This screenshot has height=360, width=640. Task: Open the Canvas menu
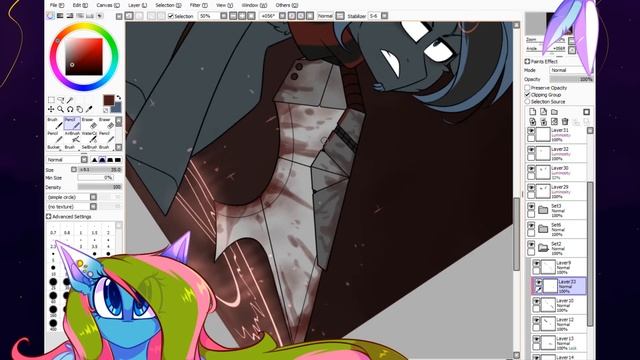(108, 5)
